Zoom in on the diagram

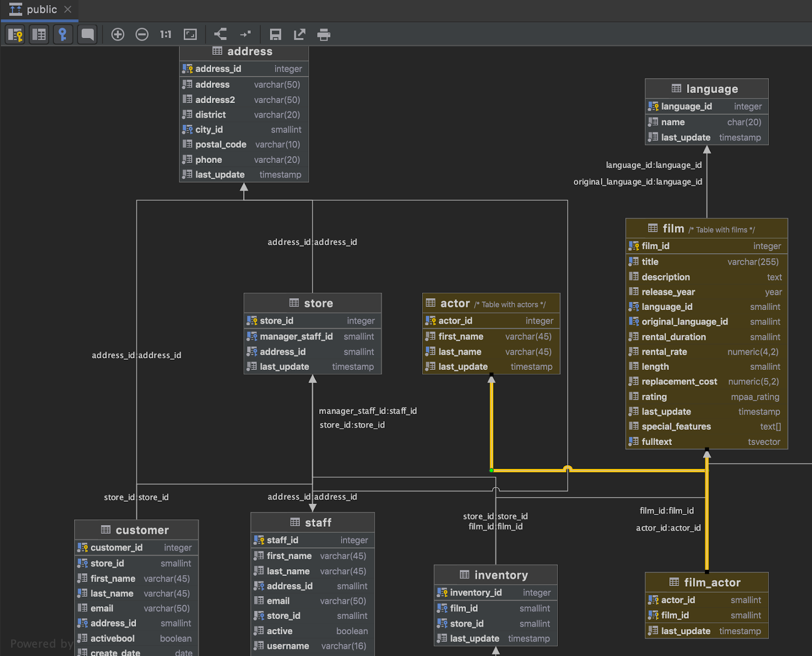tap(118, 34)
